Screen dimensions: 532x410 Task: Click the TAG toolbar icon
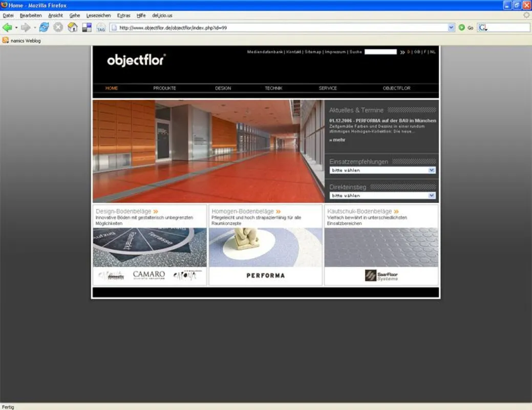point(101,28)
